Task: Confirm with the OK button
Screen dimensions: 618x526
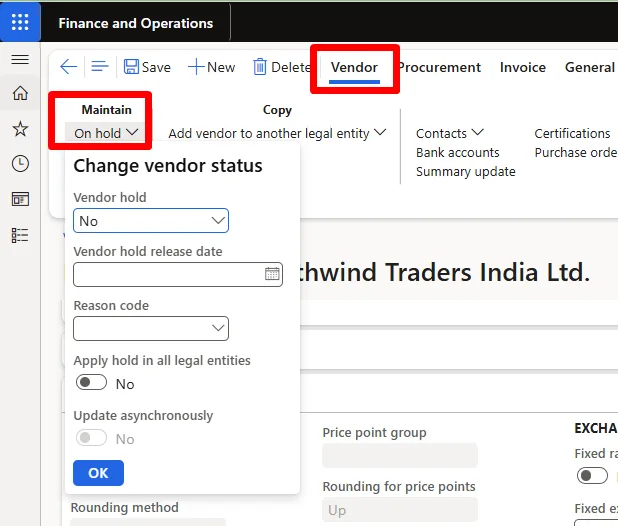Action: [98, 473]
